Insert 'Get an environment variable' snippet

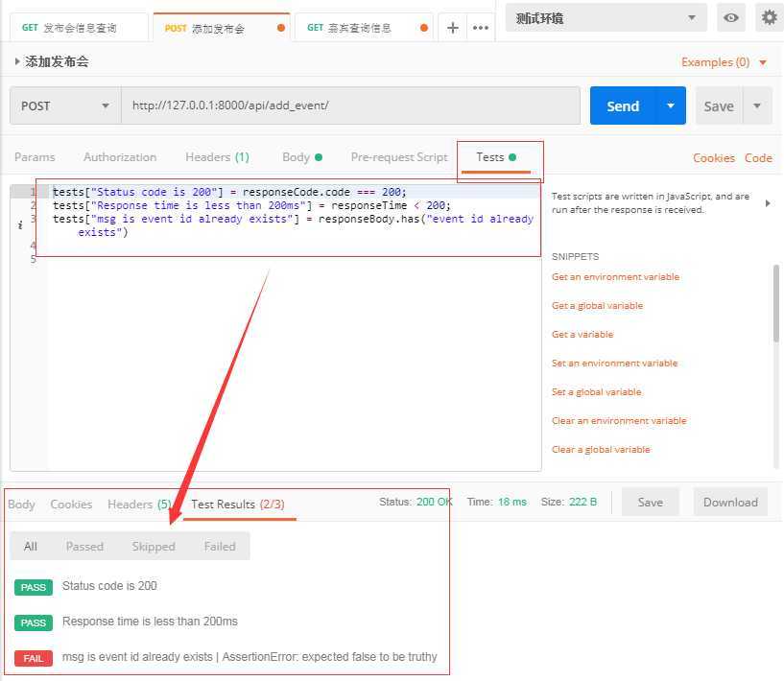pyautogui.click(x=615, y=277)
